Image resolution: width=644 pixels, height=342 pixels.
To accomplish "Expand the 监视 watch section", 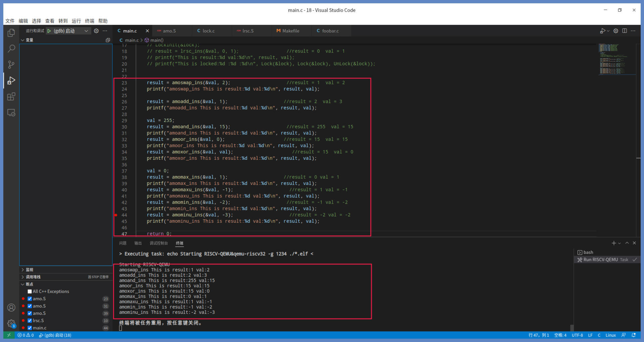I will click(x=30, y=270).
